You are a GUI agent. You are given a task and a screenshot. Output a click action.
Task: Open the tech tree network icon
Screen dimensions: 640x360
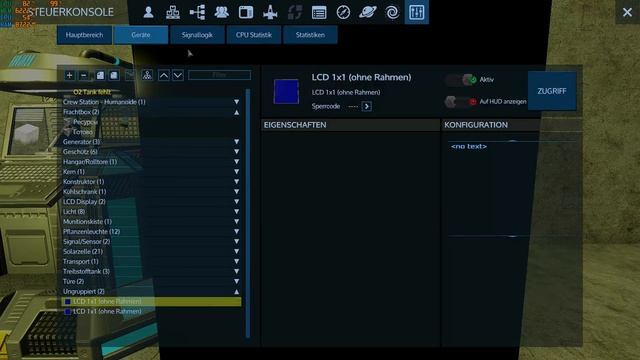(173, 12)
